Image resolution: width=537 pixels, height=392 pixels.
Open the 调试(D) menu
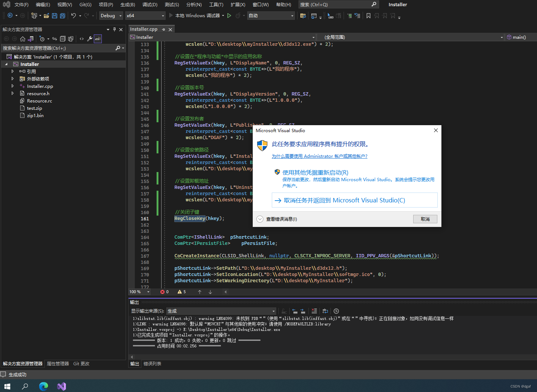[150, 5]
